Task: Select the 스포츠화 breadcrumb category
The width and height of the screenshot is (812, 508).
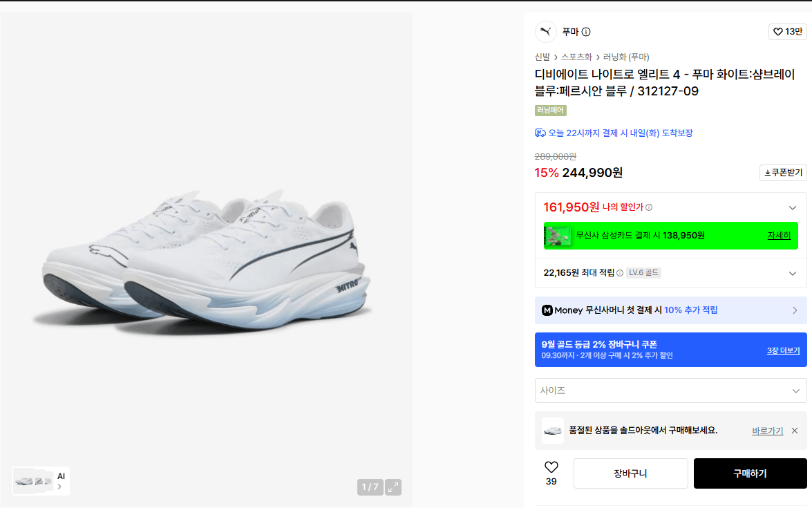Action: click(576, 57)
